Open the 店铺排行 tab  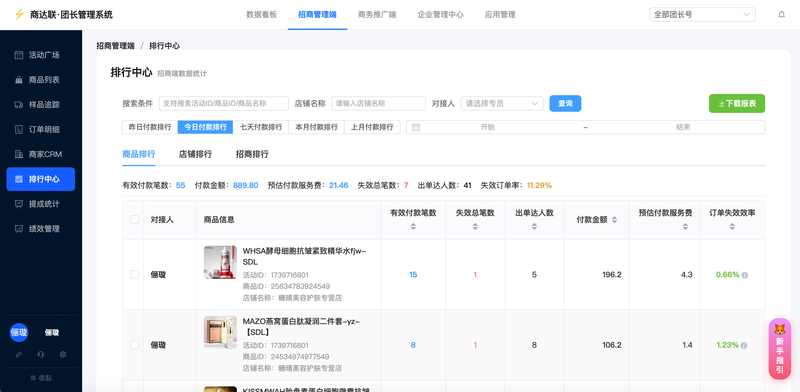click(195, 154)
